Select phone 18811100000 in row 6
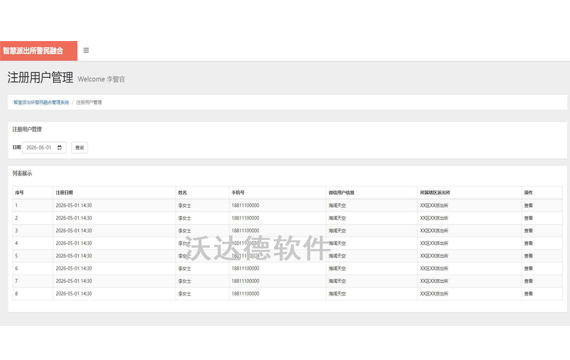The width and height of the screenshot is (570, 360). tap(245, 268)
